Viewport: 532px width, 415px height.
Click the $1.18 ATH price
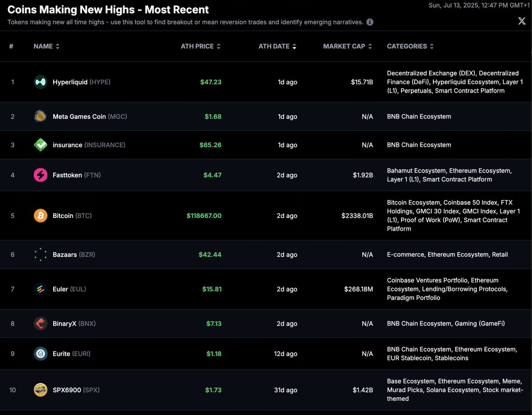(x=214, y=354)
